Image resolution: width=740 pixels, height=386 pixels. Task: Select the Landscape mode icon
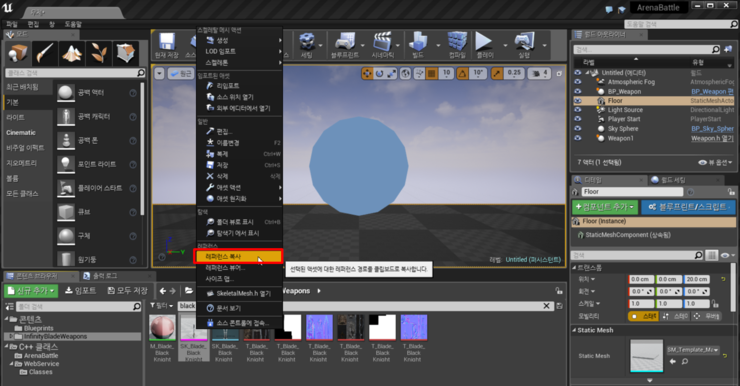[72, 53]
